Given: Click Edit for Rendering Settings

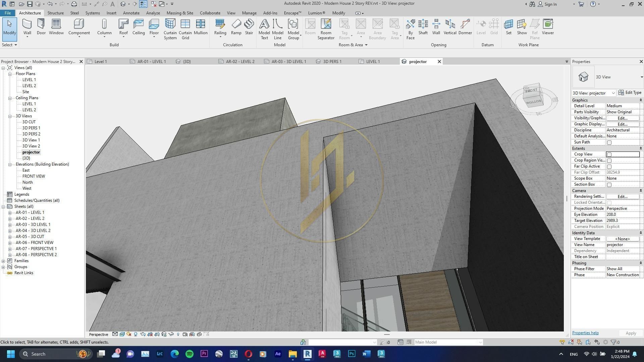Looking at the screenshot, I should pyautogui.click(x=622, y=196).
